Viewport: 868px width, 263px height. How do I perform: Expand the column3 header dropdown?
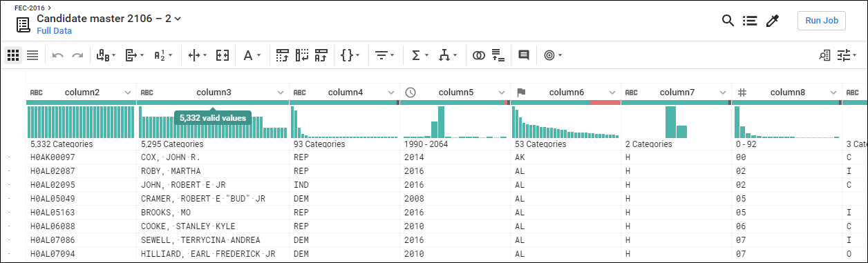coord(281,92)
